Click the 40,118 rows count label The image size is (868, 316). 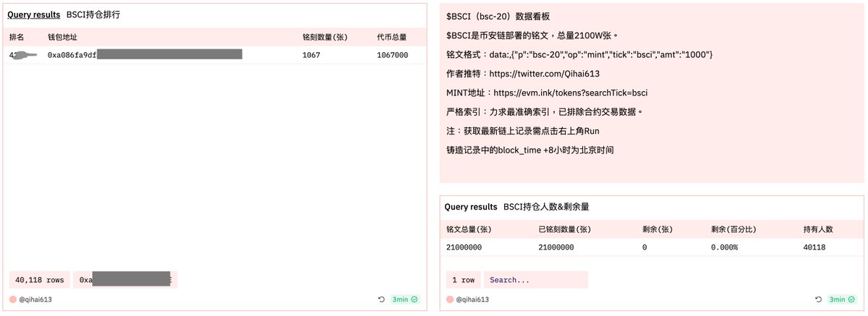click(39, 280)
